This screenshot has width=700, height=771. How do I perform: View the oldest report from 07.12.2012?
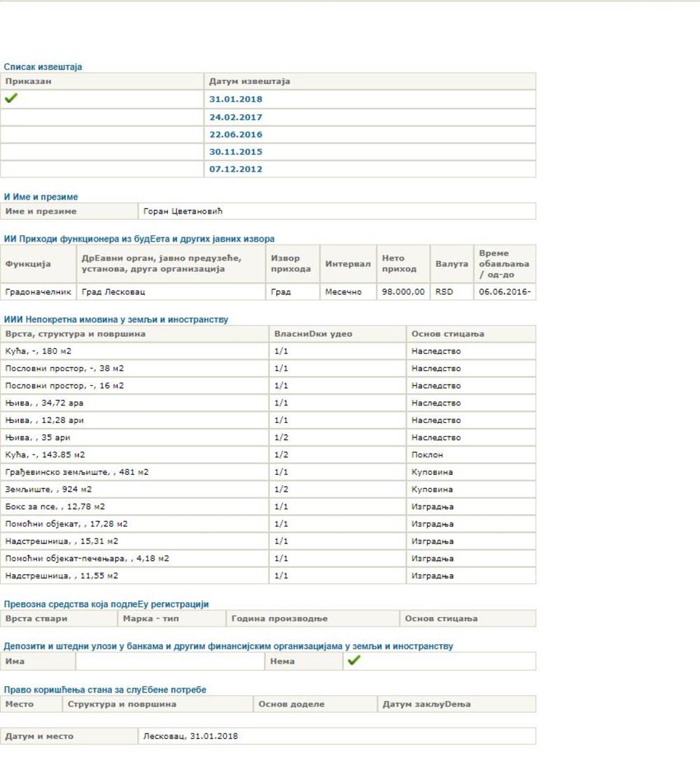point(235,169)
